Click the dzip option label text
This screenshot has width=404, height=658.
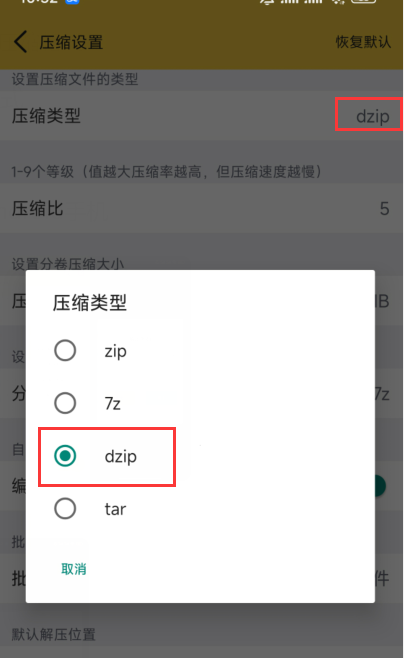pos(121,457)
